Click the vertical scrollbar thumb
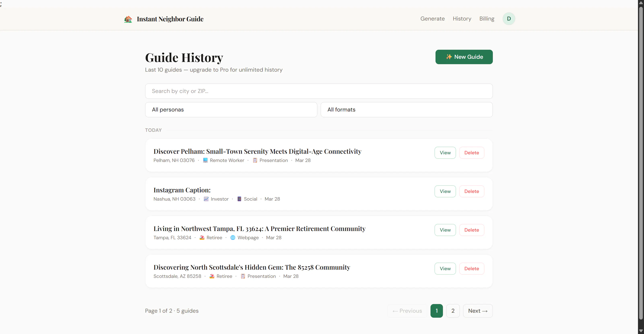This screenshot has width=644, height=334. click(641, 163)
